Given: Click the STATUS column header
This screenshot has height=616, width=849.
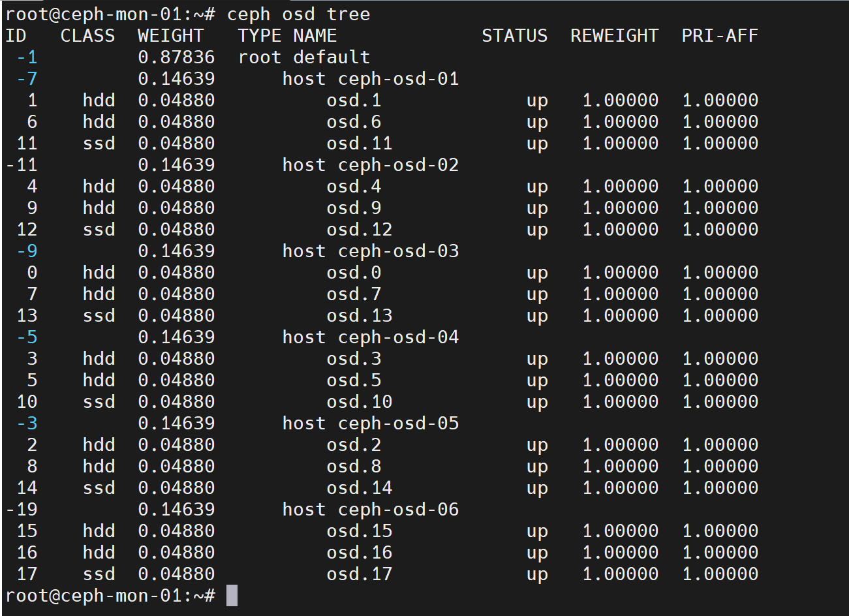Looking at the screenshot, I should coord(514,35).
